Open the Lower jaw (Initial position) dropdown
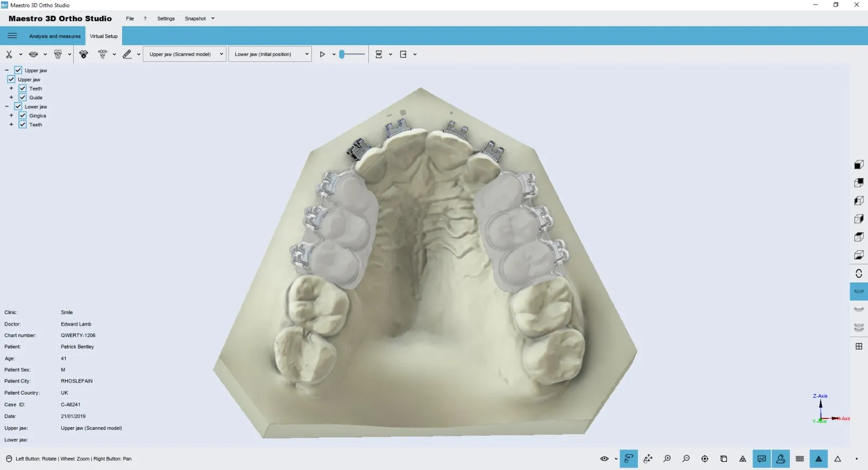The width and height of the screenshot is (868, 470). pyautogui.click(x=270, y=54)
